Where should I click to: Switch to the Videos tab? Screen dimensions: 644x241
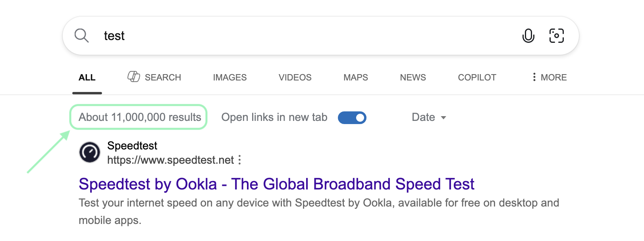295,78
